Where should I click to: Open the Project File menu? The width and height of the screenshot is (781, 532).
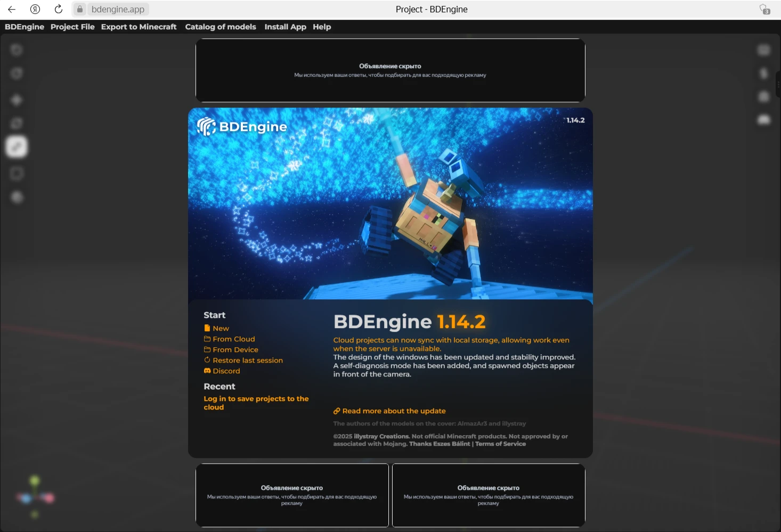tap(72, 27)
